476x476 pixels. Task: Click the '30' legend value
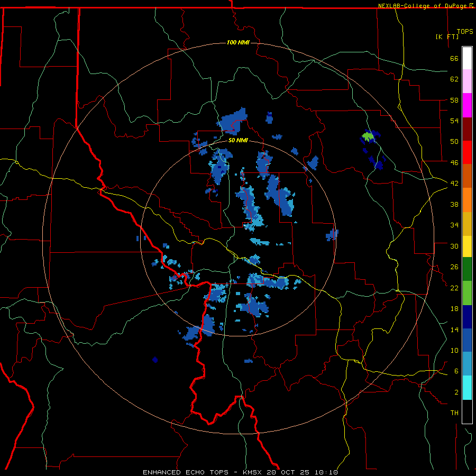(454, 246)
